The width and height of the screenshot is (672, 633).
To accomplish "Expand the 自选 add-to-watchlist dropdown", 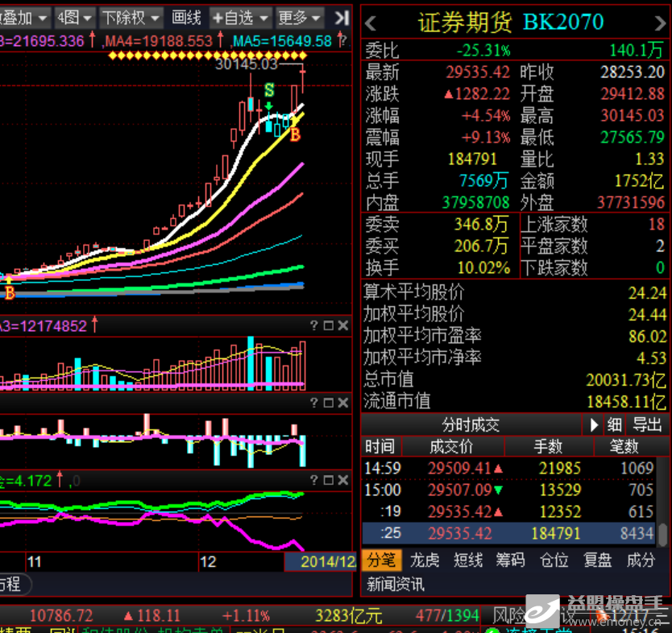I will point(240,17).
